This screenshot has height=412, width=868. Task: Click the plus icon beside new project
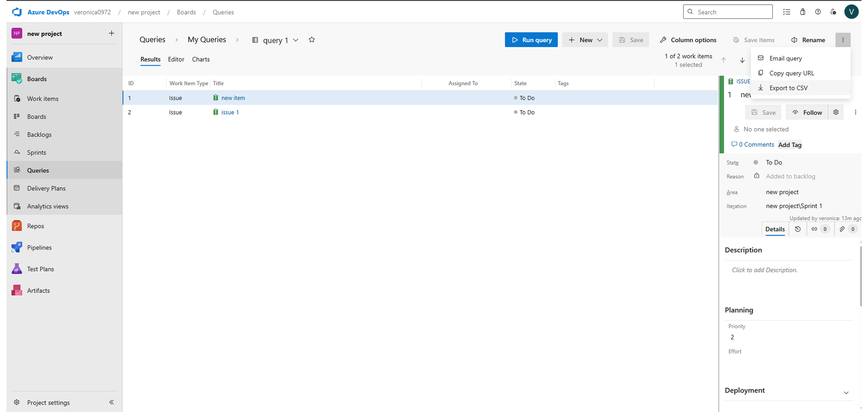(x=111, y=33)
